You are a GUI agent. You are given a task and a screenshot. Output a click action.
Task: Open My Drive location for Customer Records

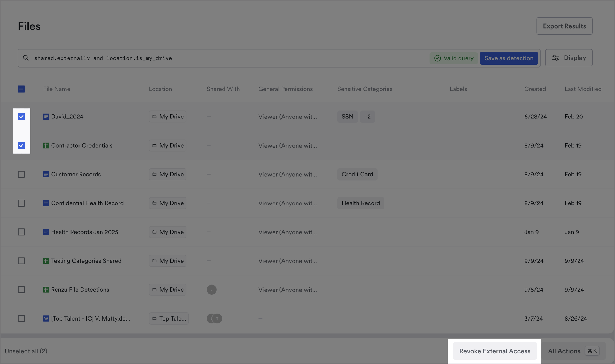tap(168, 174)
